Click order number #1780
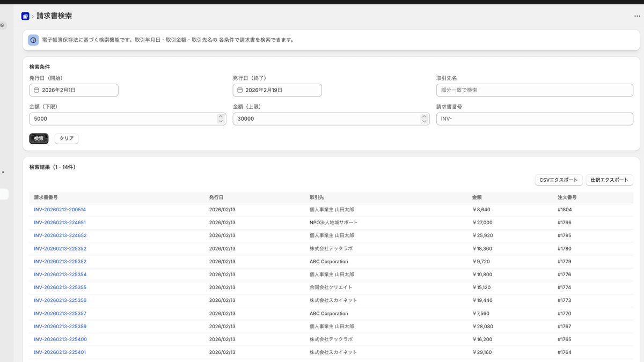 tap(565, 249)
